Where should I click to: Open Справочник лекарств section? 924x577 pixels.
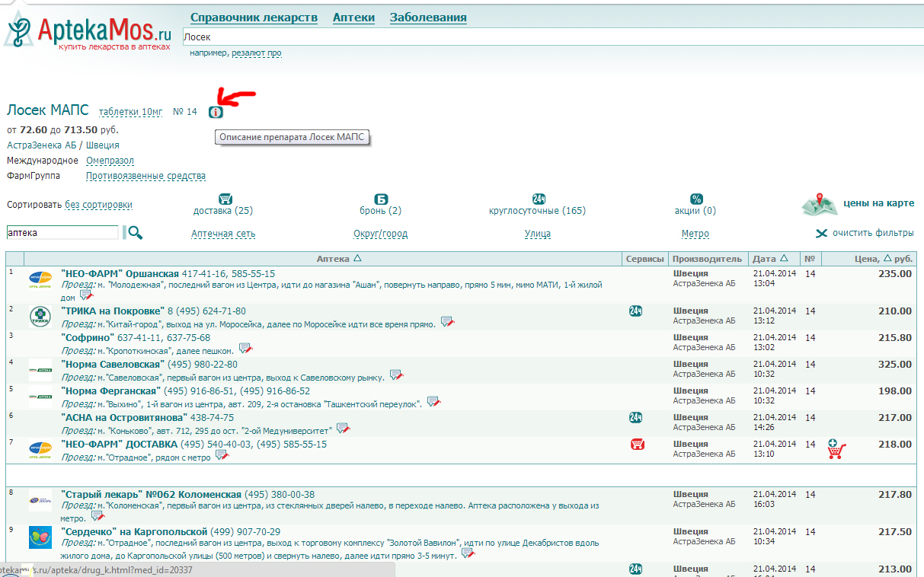tap(254, 18)
